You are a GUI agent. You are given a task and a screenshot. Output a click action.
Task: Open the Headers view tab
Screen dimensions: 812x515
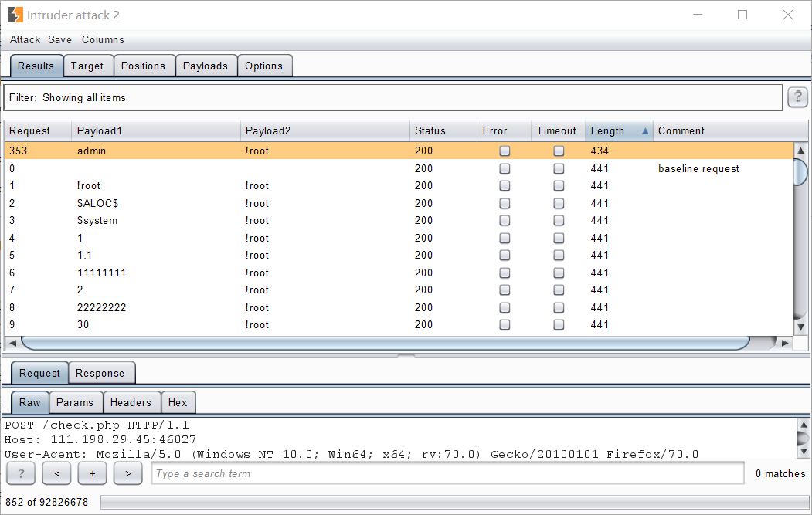point(131,402)
